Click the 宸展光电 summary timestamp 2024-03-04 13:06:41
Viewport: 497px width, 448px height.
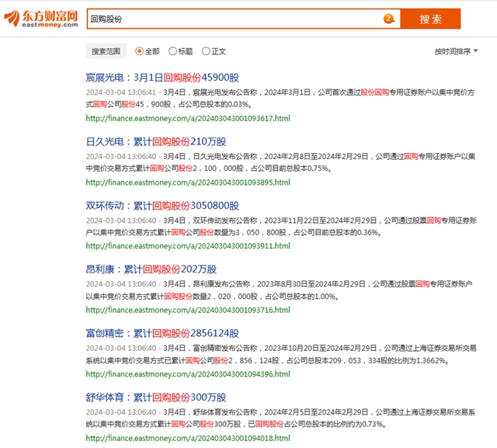pos(121,92)
